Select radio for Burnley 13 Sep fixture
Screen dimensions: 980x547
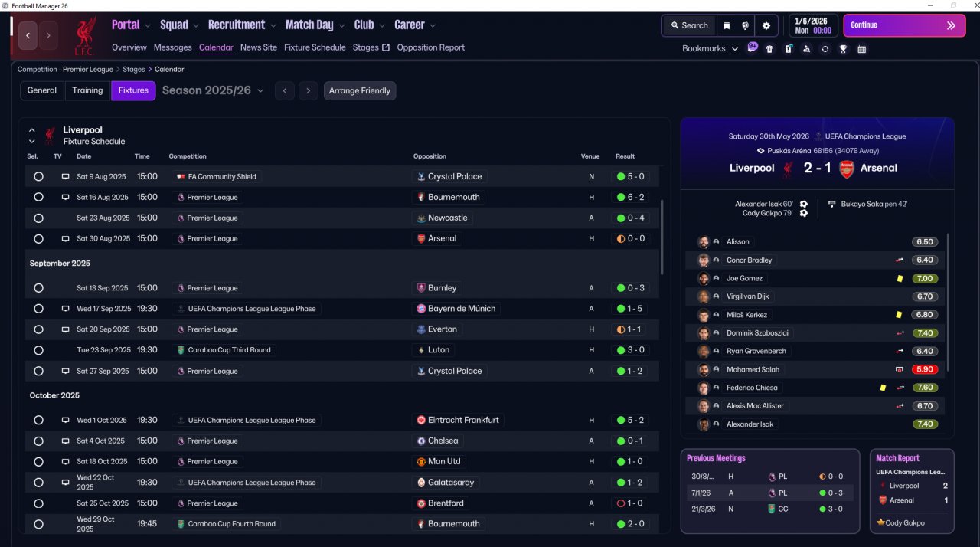pos(38,288)
